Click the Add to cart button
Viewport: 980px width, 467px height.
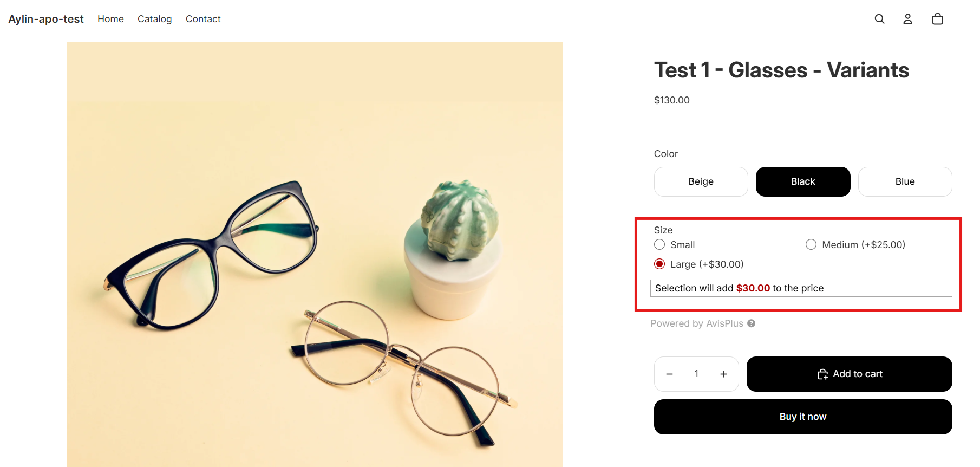click(x=850, y=374)
